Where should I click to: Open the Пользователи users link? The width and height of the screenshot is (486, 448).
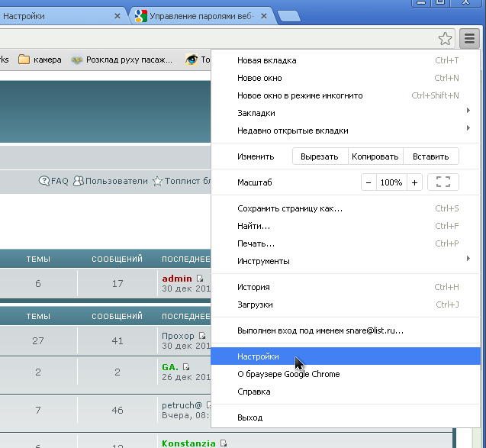[x=110, y=181]
